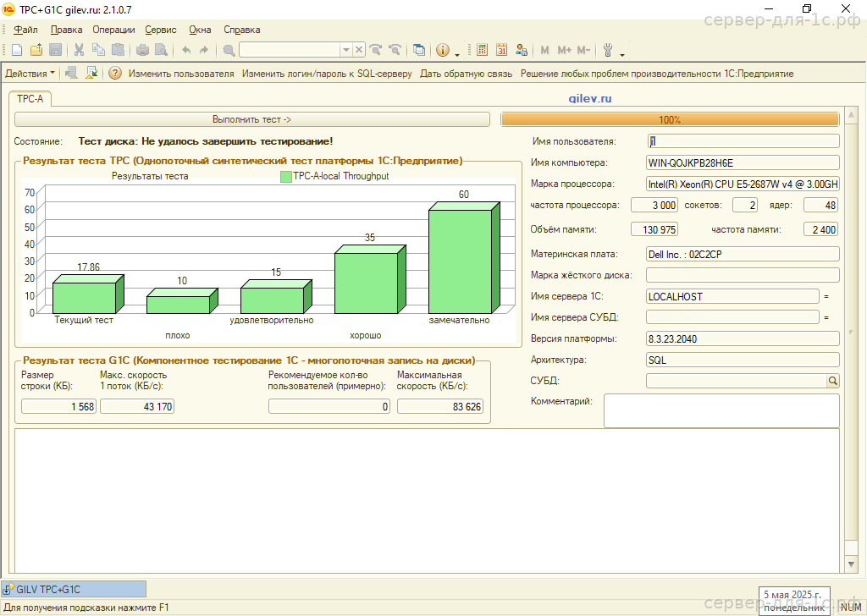Image resolution: width=867 pixels, height=616 pixels.
Task: Open the calendar icon in toolbar
Action: 502,50
